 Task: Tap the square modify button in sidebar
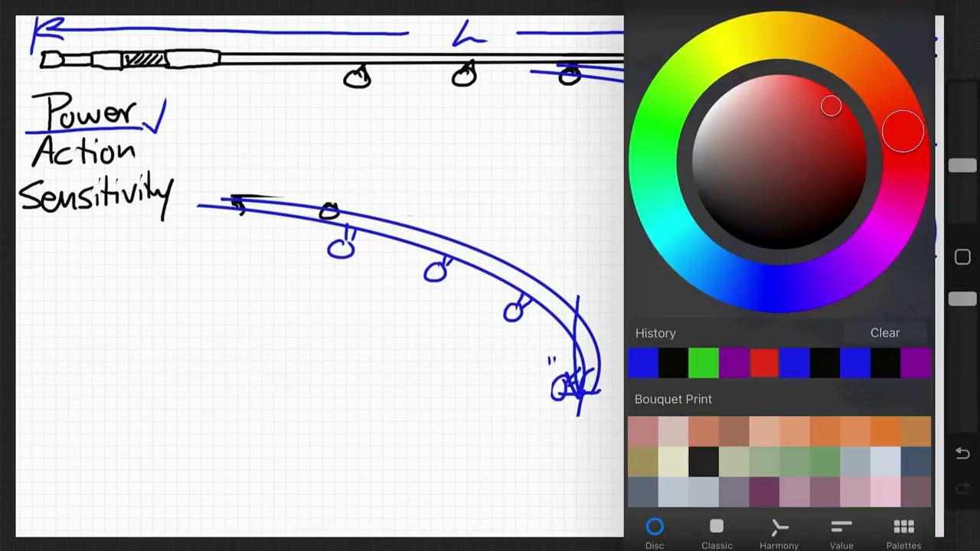click(962, 257)
